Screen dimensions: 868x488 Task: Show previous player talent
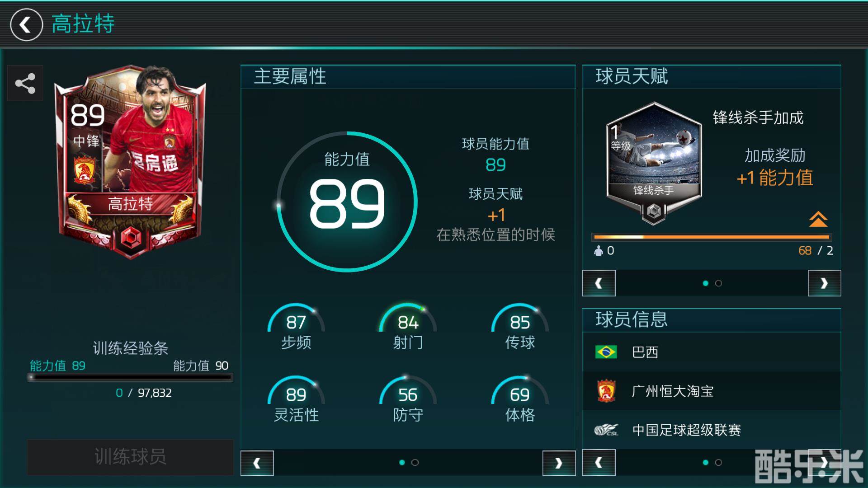(x=599, y=283)
